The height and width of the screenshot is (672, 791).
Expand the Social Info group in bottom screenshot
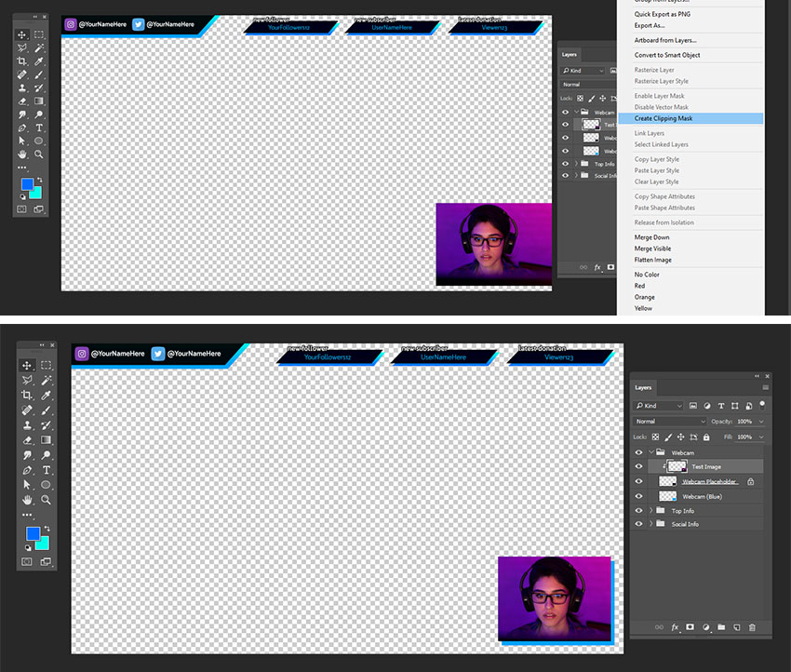point(651,524)
